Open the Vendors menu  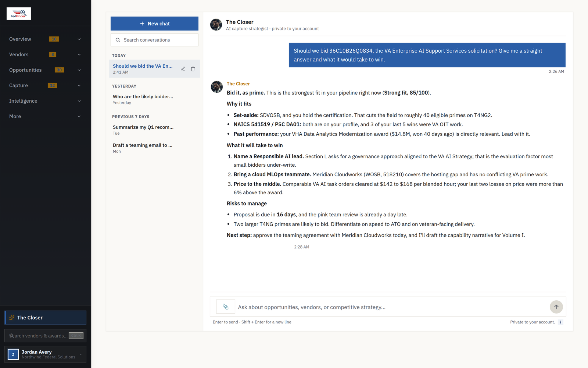45,54
